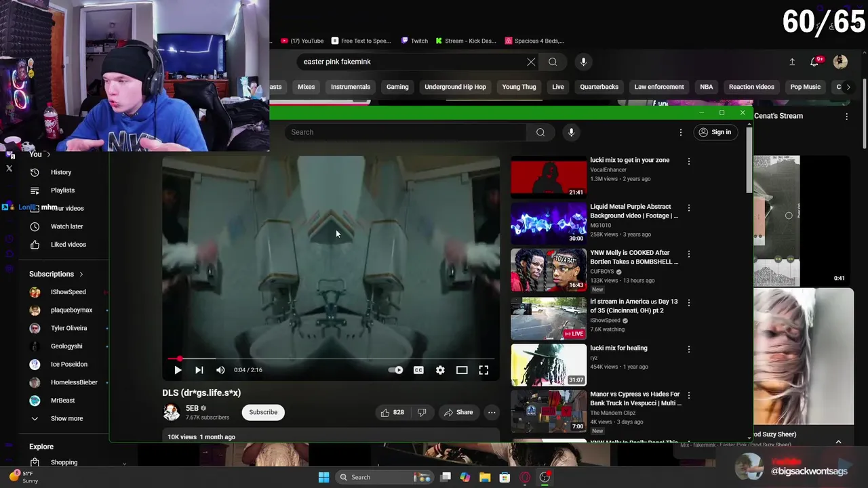
Task: Open Create upload icon in back window
Action: [792, 62]
